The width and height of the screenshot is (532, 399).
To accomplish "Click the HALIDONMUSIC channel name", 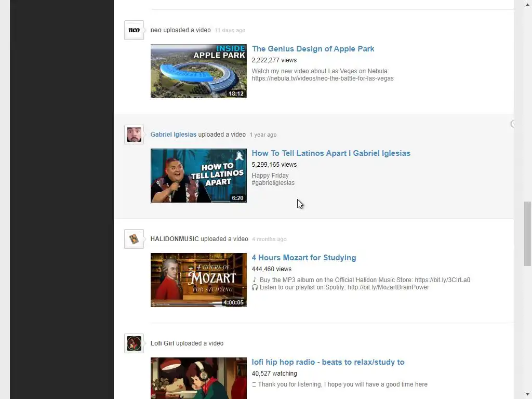I will [x=175, y=239].
